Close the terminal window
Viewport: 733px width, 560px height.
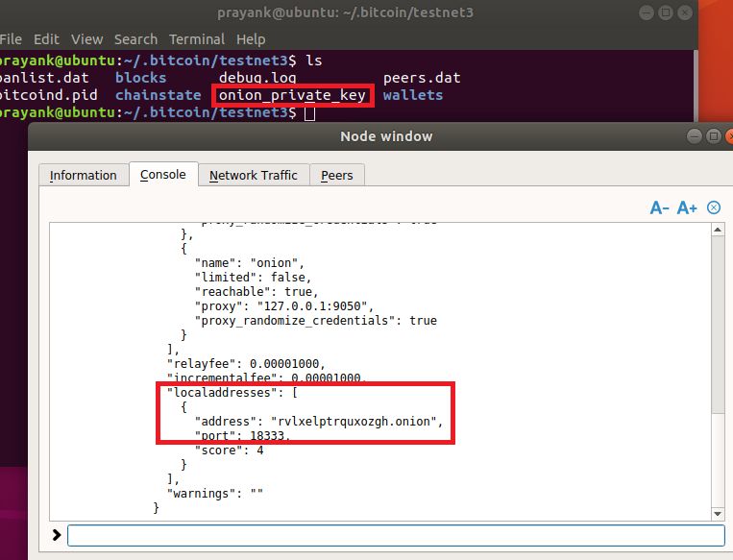click(685, 12)
